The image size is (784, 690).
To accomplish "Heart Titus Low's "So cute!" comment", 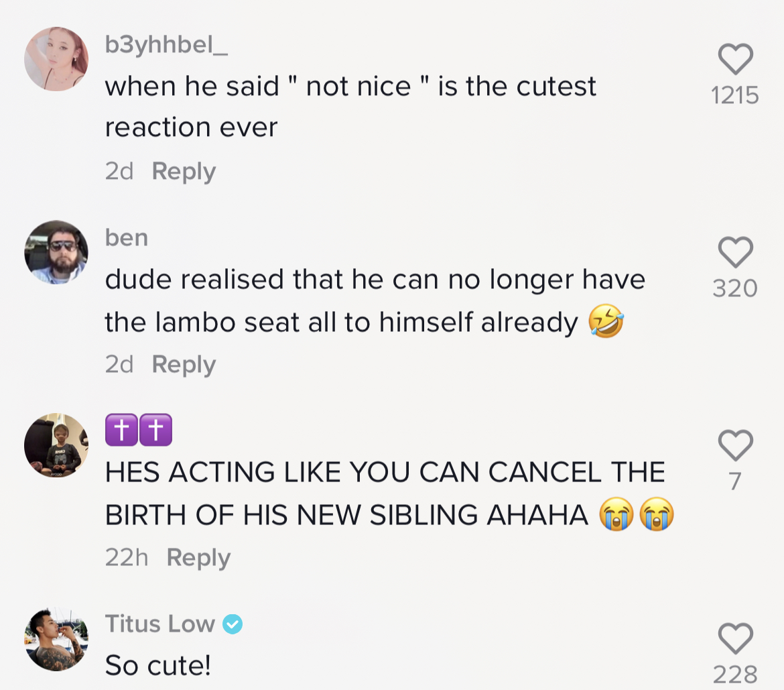I will click(735, 638).
